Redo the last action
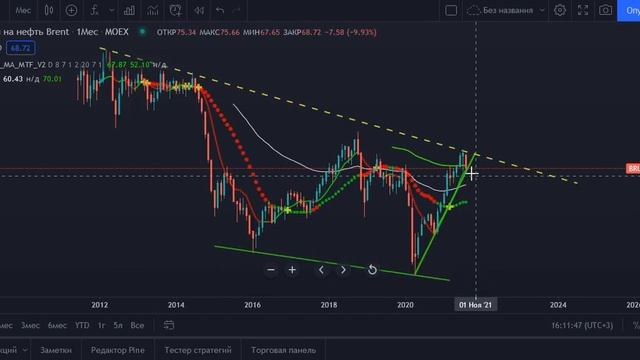This screenshot has width=640, height=360. [237, 10]
